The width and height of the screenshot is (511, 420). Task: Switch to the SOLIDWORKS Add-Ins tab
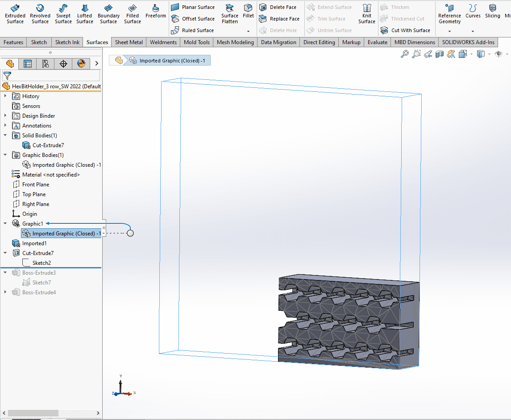468,42
